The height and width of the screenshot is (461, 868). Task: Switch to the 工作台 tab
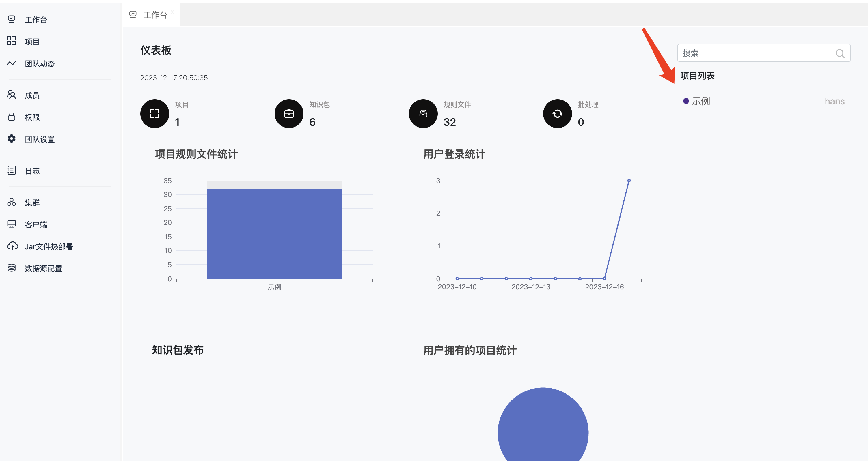155,15
